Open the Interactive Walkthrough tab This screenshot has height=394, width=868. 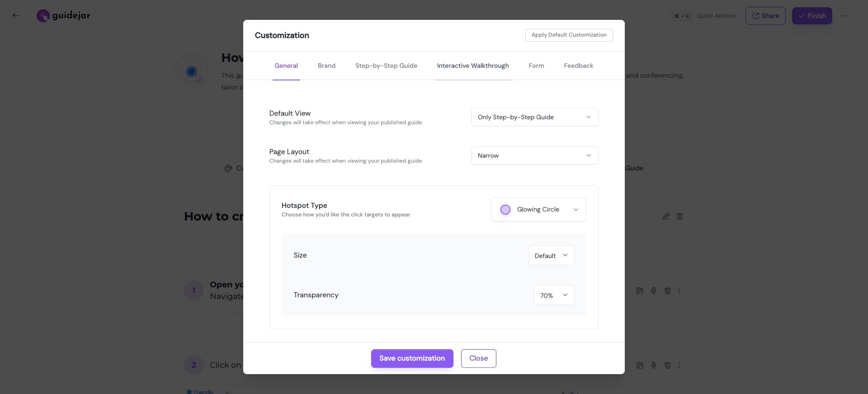(x=472, y=66)
